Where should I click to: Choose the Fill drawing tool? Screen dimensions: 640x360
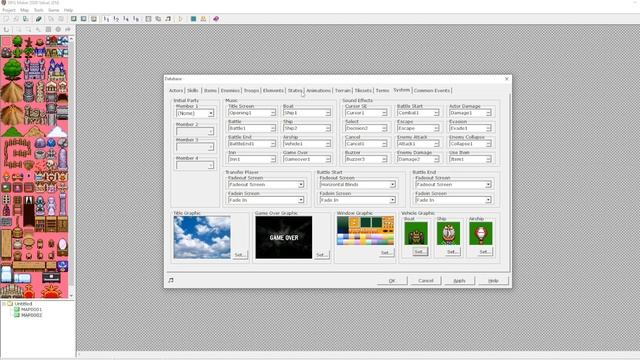[68, 29]
